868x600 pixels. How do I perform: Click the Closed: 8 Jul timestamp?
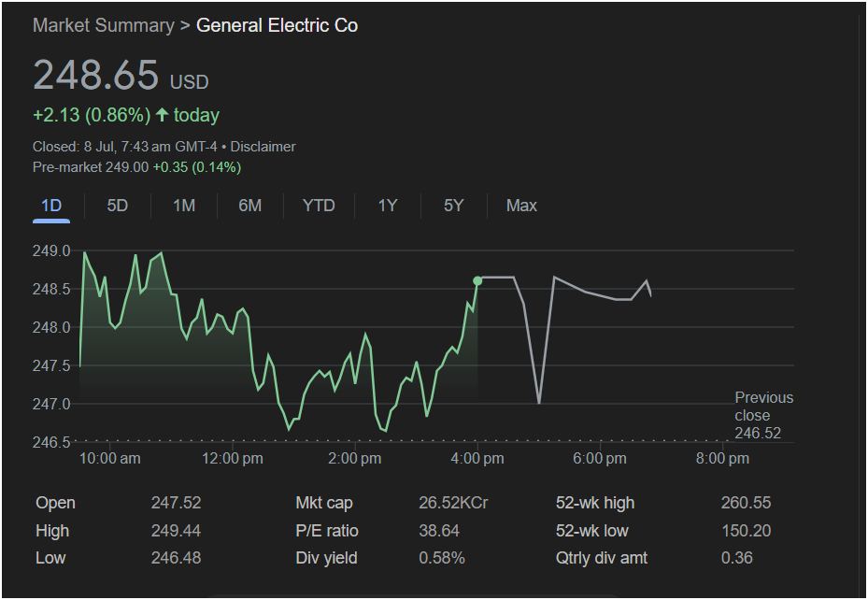coord(125,147)
